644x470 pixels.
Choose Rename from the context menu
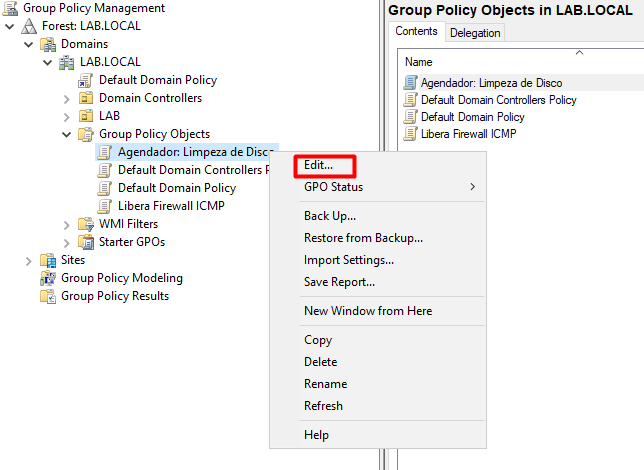coord(325,384)
